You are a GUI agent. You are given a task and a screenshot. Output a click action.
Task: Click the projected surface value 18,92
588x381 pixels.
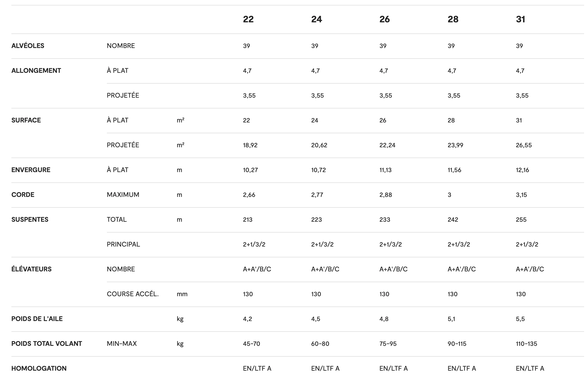[250, 145]
